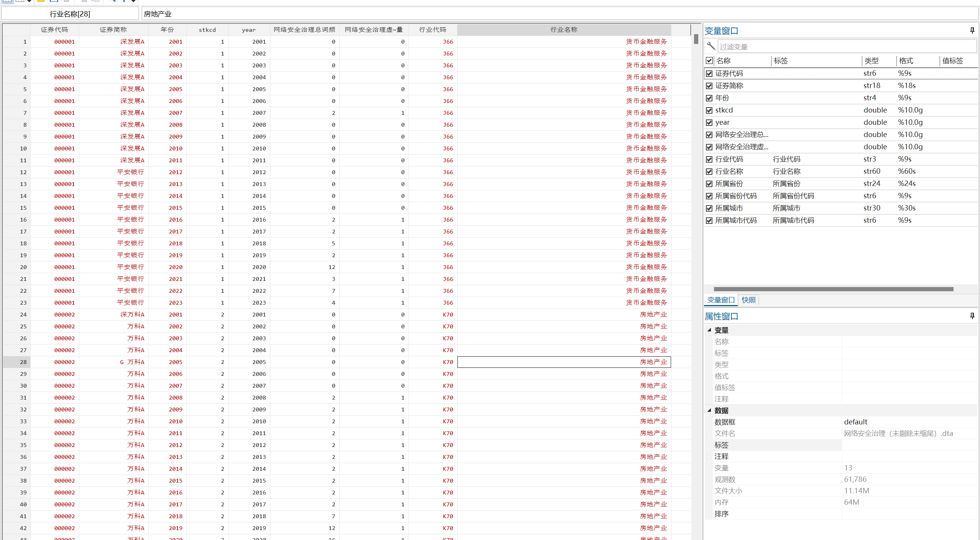Toggle the 所属城市 variable checkbox
The image size is (980, 540).
(709, 208)
